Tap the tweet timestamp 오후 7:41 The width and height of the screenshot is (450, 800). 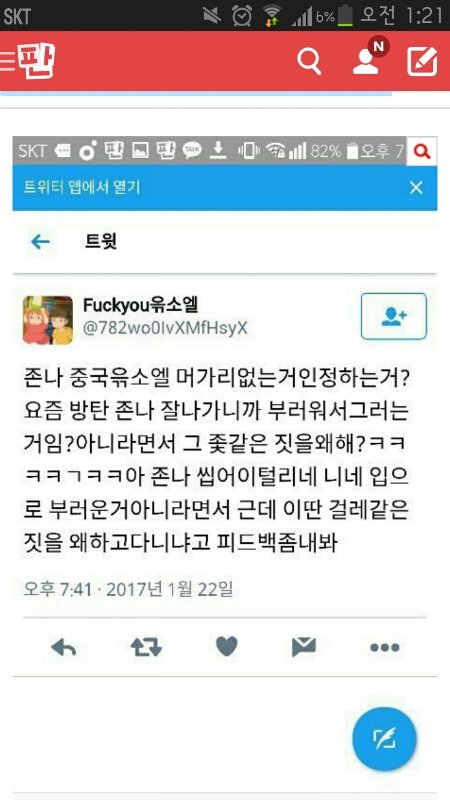[x=58, y=589]
